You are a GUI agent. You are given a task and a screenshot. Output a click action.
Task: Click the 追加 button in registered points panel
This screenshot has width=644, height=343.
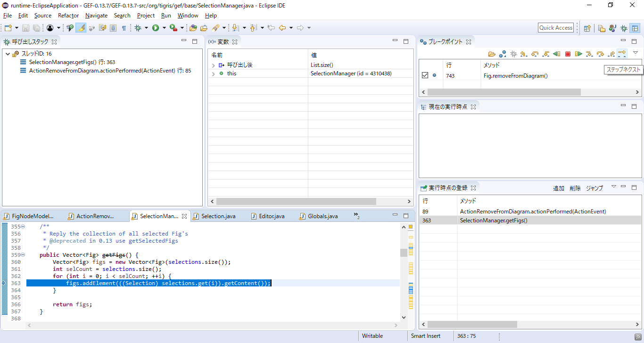click(x=559, y=188)
